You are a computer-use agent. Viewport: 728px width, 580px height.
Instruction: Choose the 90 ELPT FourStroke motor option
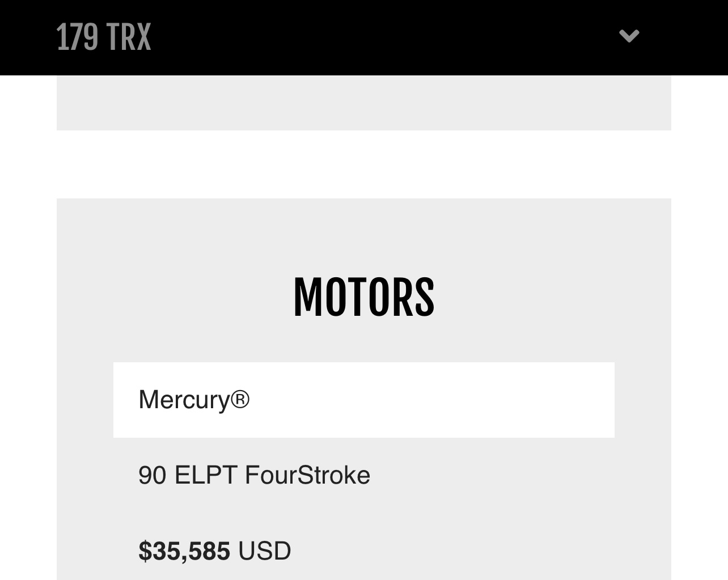254,475
